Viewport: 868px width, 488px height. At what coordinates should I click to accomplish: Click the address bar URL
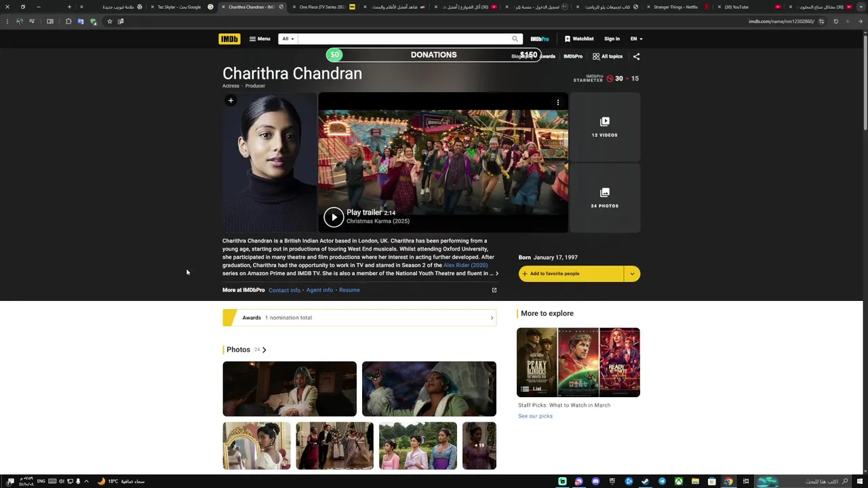click(x=781, y=21)
